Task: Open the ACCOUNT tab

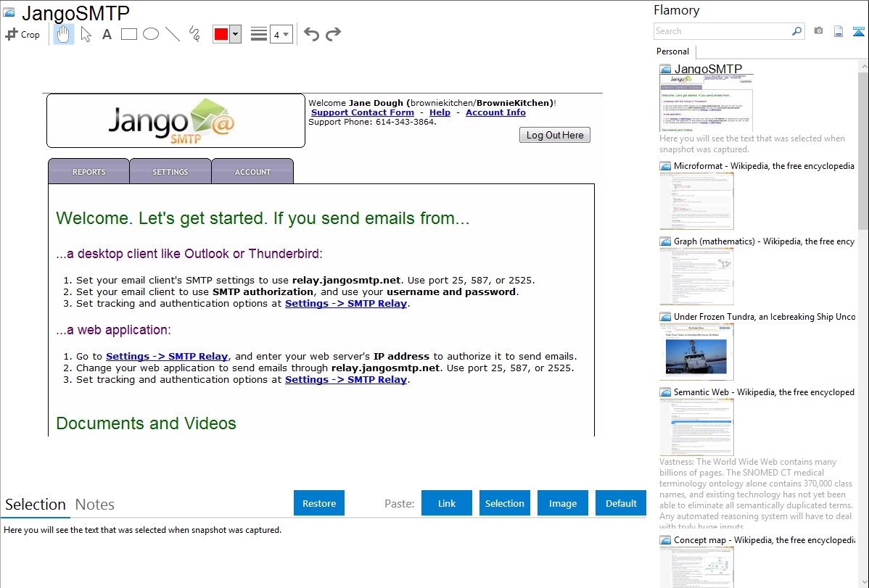Action: pyautogui.click(x=252, y=171)
